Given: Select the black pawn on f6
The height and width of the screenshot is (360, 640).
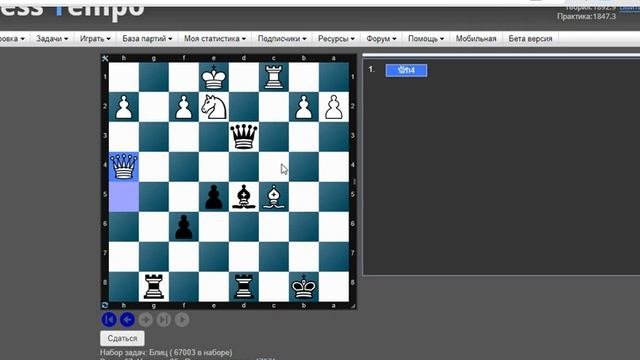Looking at the screenshot, I should click(x=184, y=227).
